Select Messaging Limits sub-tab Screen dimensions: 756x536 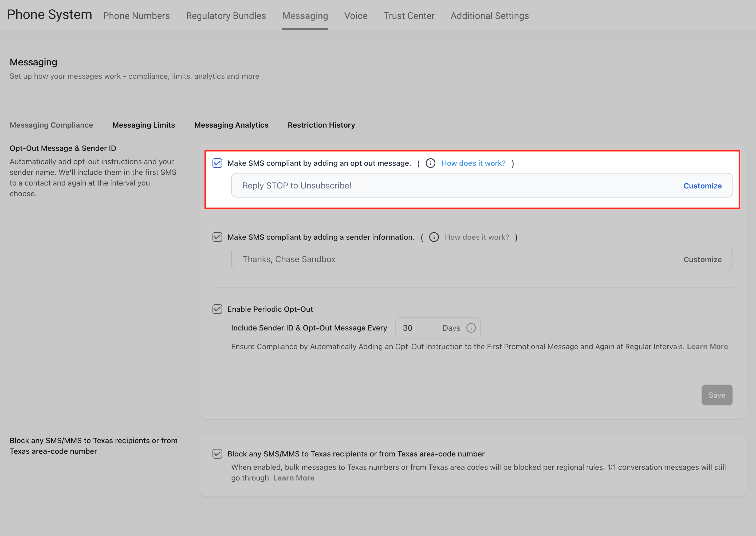[x=144, y=125]
